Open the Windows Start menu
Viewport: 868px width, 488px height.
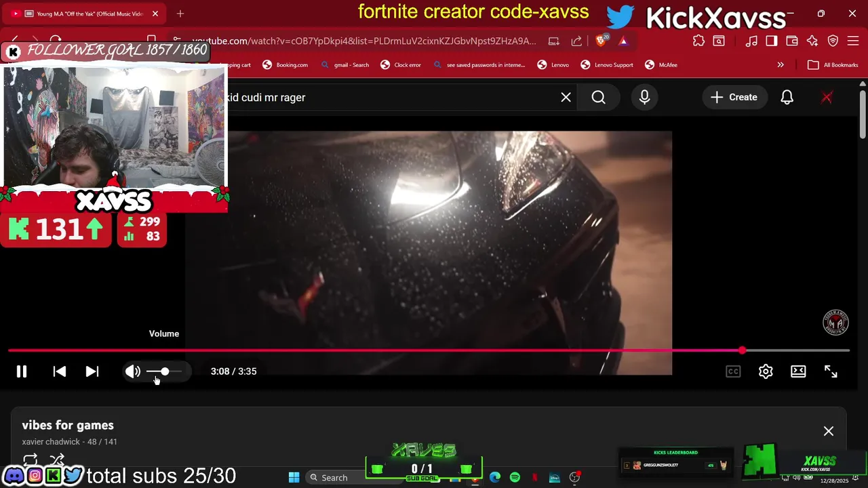click(x=294, y=478)
